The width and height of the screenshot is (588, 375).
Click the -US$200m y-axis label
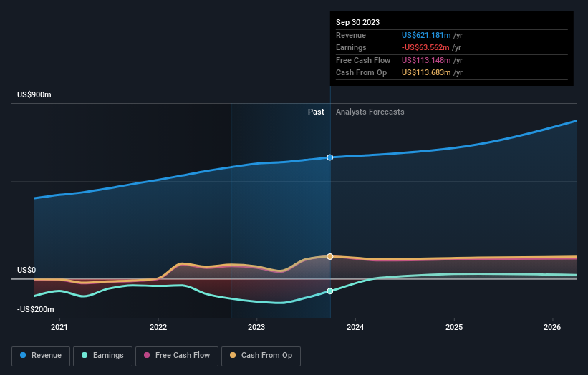click(36, 309)
